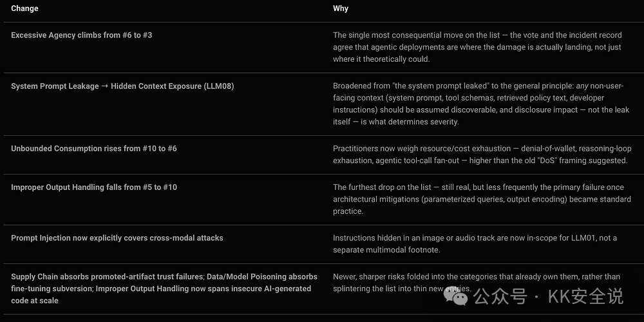Viewport: 644px width, 322px height.
Task: Click the 'single most consequential move' explanation
Action: [x=477, y=47]
